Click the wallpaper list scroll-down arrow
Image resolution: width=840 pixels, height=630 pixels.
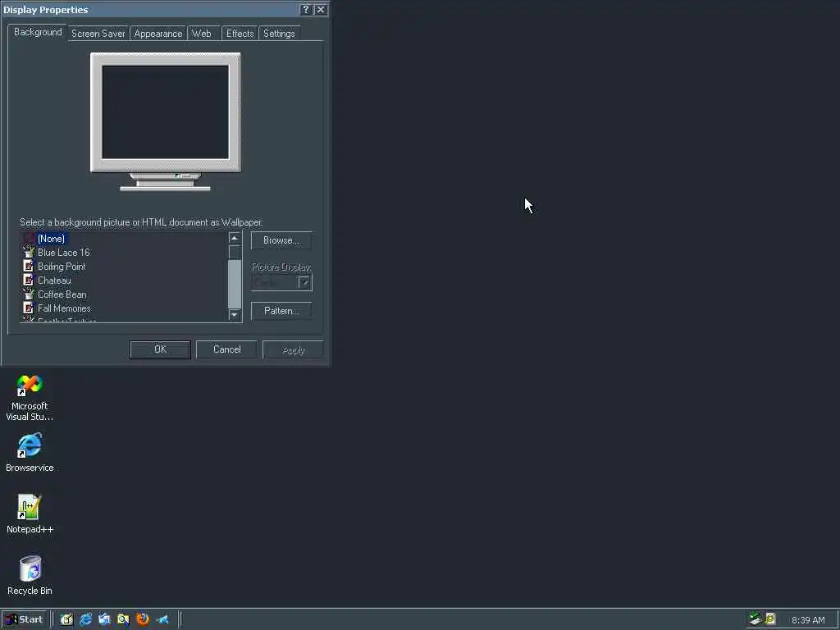click(x=234, y=315)
